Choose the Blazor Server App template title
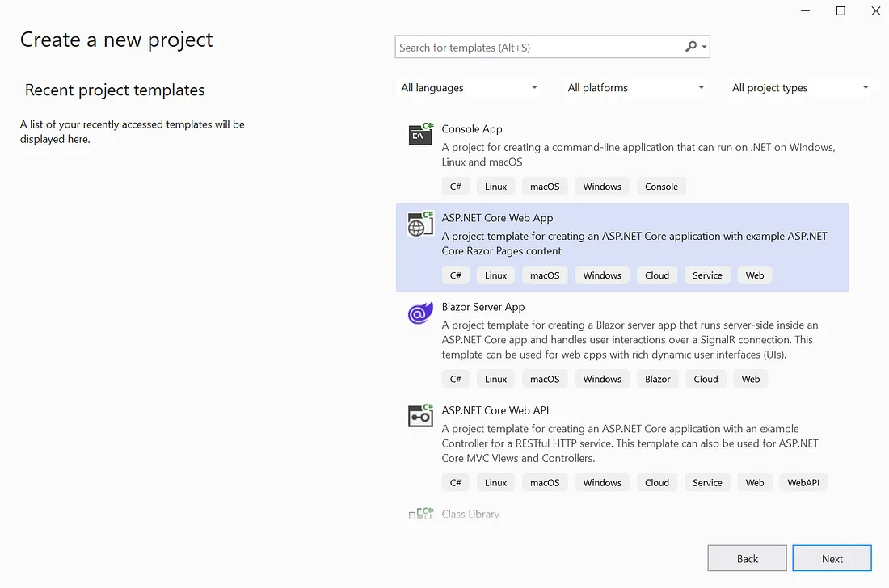 (x=483, y=307)
